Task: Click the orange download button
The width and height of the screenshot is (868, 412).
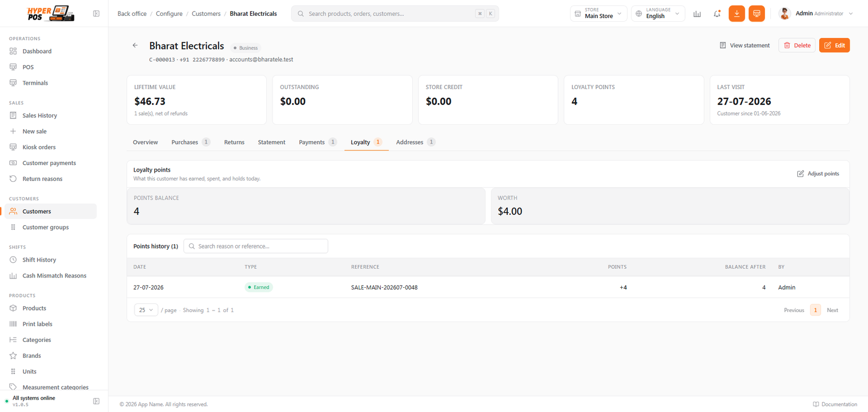Action: point(737,14)
